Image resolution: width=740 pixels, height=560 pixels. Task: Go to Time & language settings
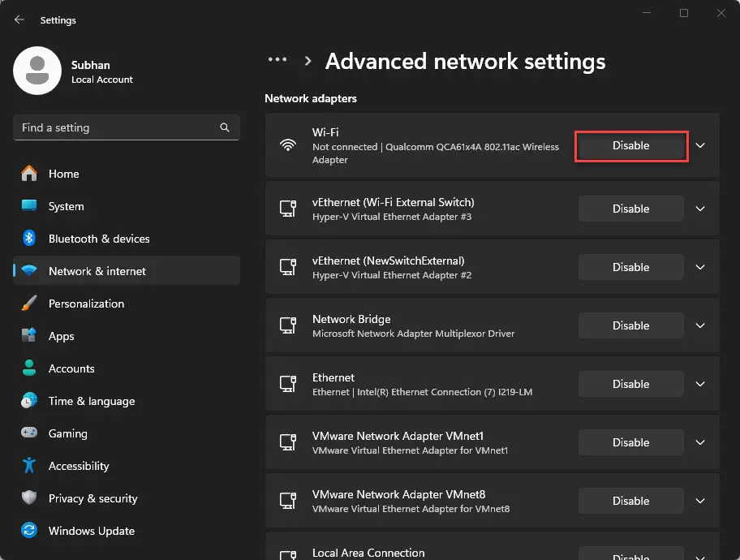pos(91,401)
